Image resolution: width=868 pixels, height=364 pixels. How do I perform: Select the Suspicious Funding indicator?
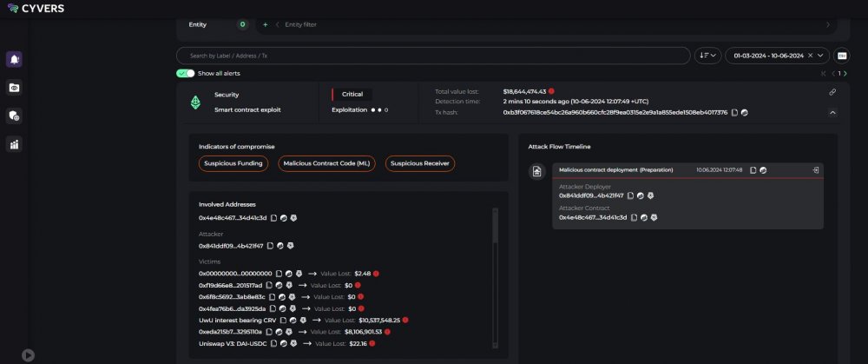click(233, 163)
